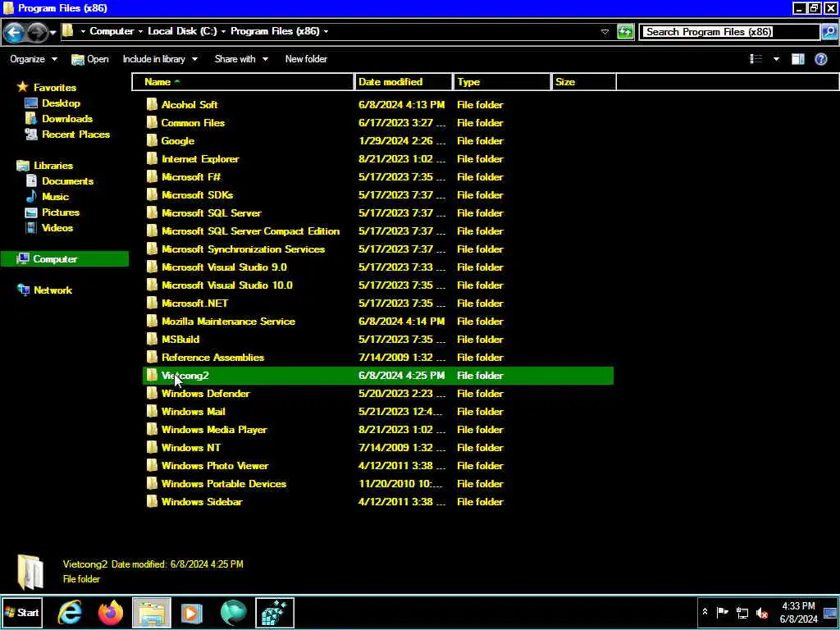
Task: Select the Windows Photo Viewer folder name
Action: pos(215,466)
